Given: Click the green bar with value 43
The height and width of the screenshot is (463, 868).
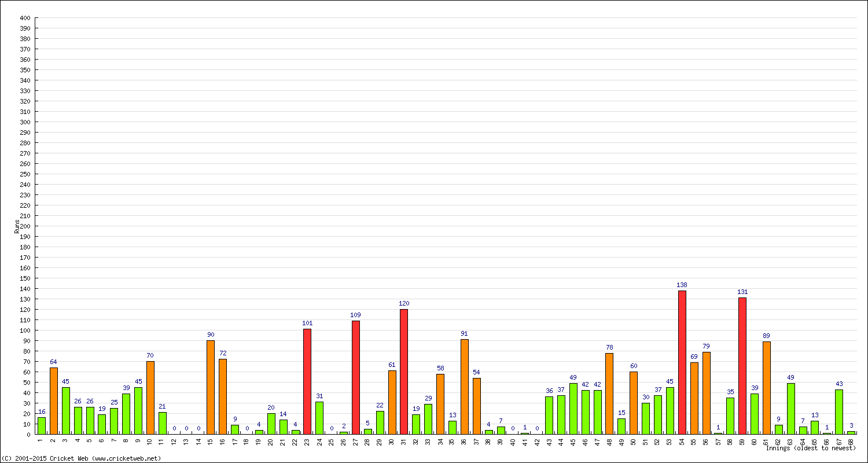Looking at the screenshot, I should 839,412.
